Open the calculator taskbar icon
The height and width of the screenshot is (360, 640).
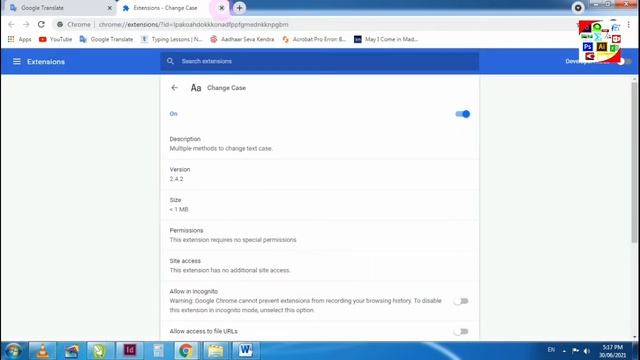[x=158, y=351]
